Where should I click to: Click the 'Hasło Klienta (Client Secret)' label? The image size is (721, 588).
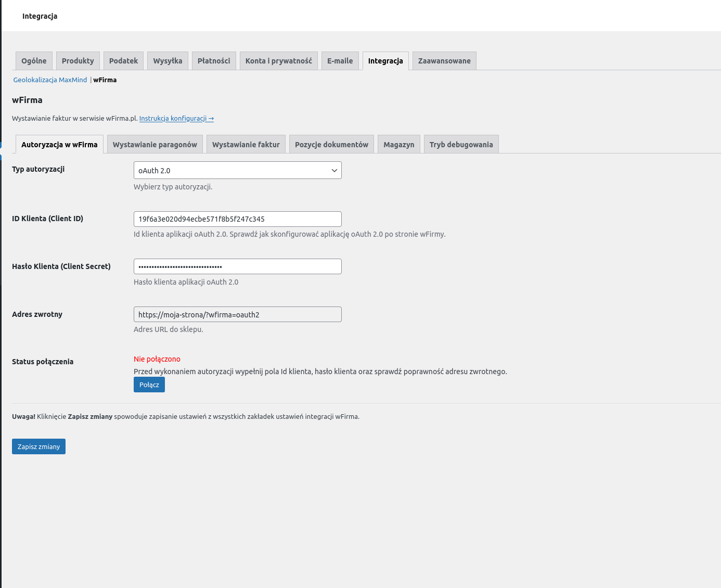tap(61, 266)
